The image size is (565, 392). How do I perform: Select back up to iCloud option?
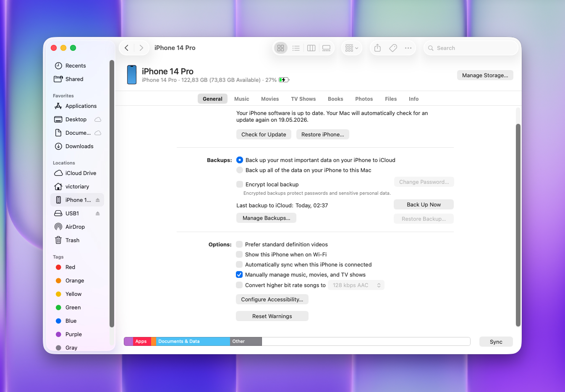240,160
